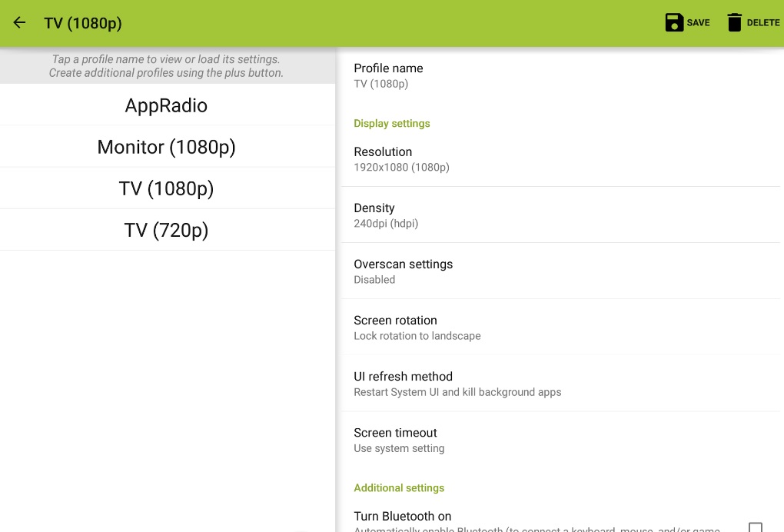
Task: Go back using the arrow icon
Action: pyautogui.click(x=19, y=22)
